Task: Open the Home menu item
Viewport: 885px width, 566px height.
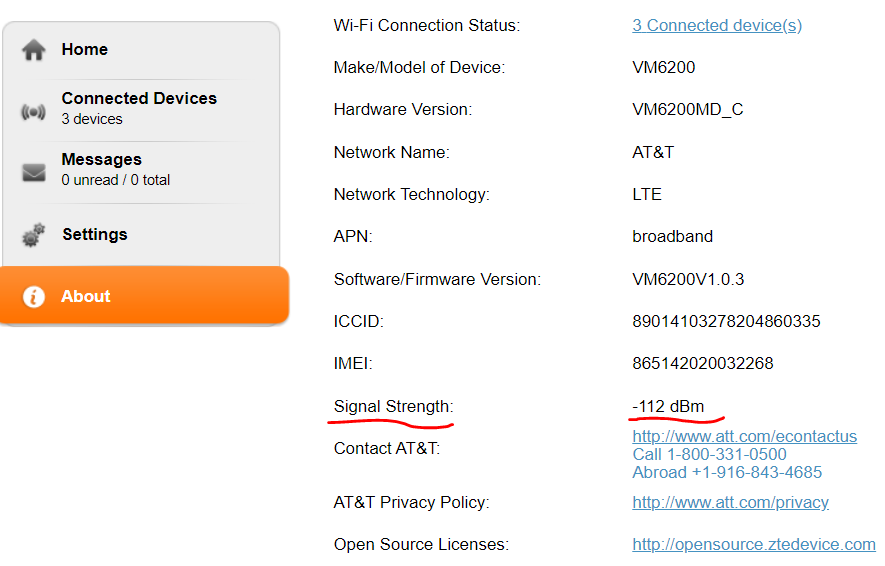Action: point(85,50)
